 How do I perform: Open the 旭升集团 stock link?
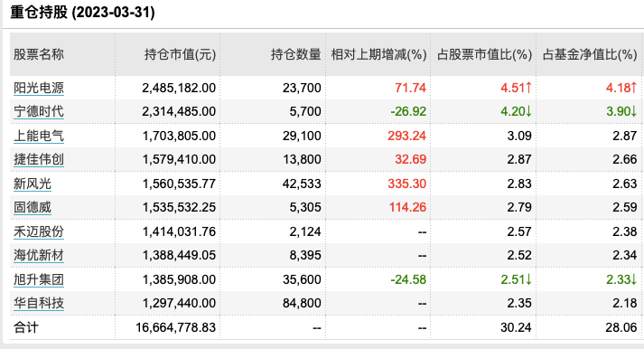coord(39,279)
